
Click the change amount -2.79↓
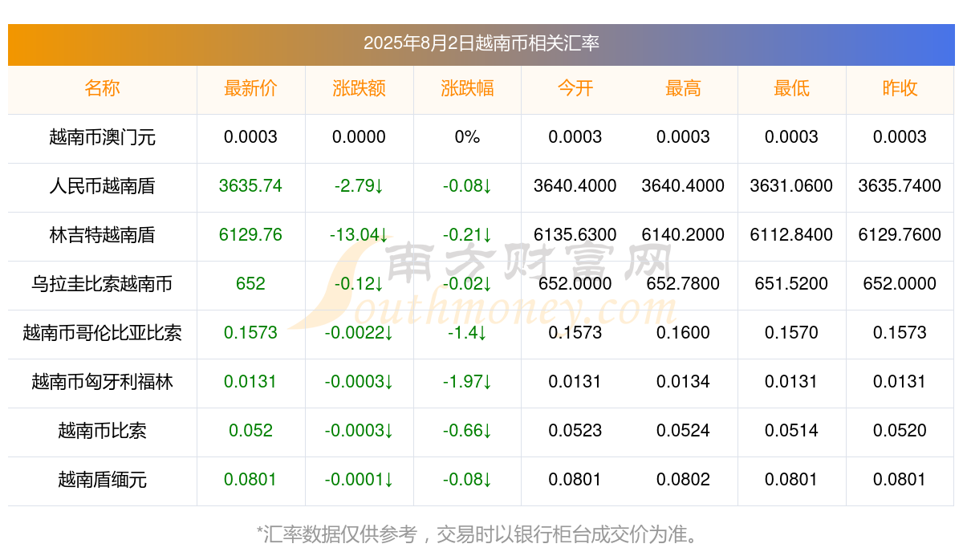pyautogui.click(x=359, y=186)
